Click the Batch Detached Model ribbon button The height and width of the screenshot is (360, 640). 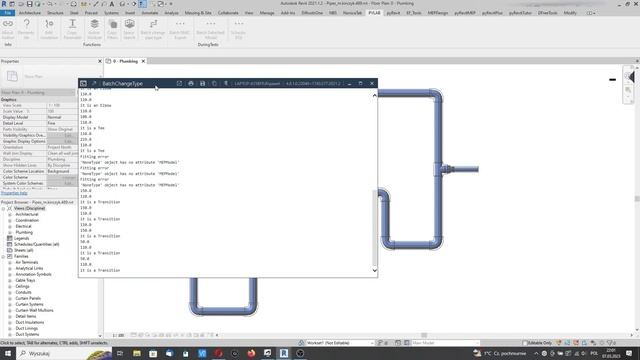(210, 29)
